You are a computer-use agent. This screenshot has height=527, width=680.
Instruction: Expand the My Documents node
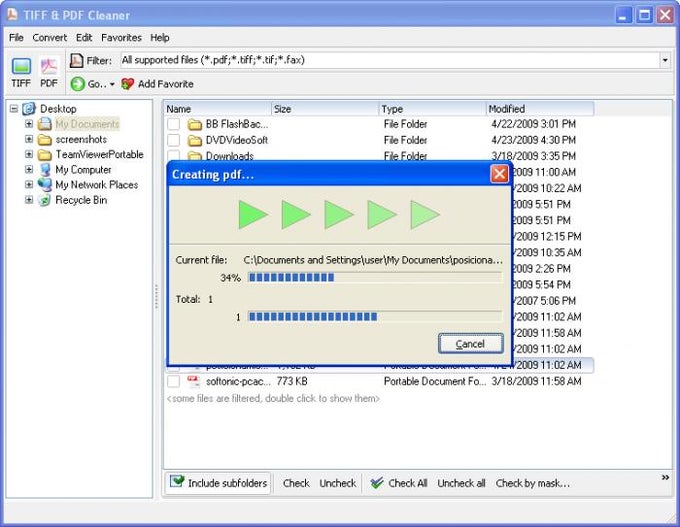coord(29,124)
